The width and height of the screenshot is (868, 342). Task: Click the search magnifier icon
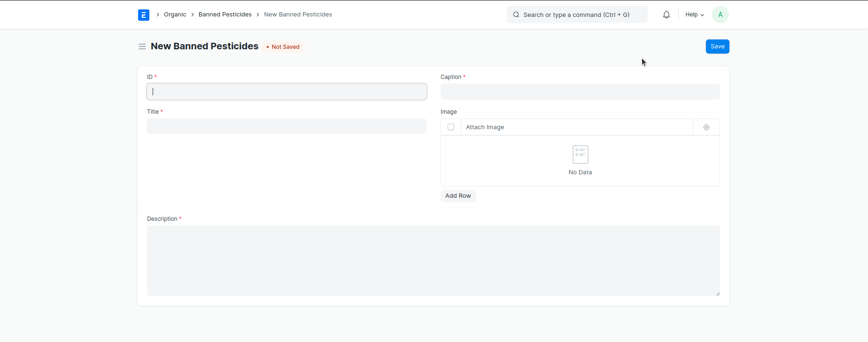[516, 15]
